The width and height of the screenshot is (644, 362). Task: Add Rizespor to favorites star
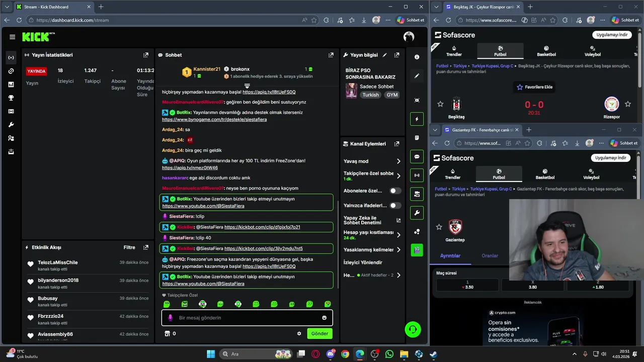[x=628, y=104]
